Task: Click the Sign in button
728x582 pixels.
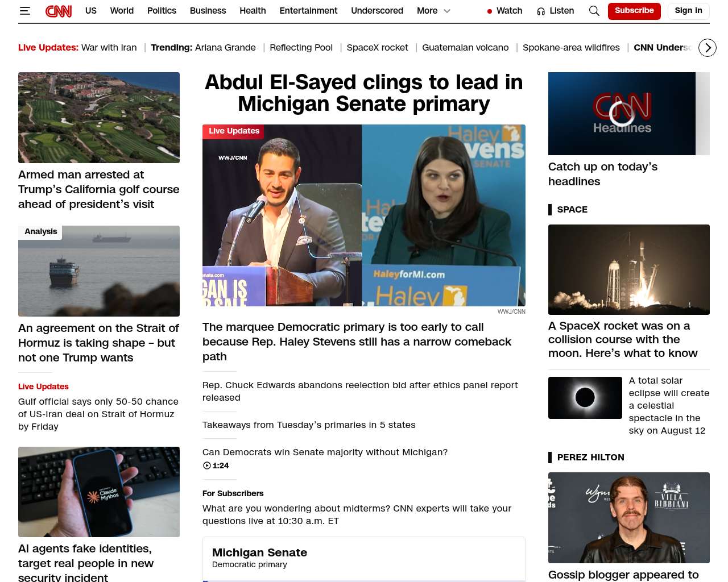Action: [688, 11]
